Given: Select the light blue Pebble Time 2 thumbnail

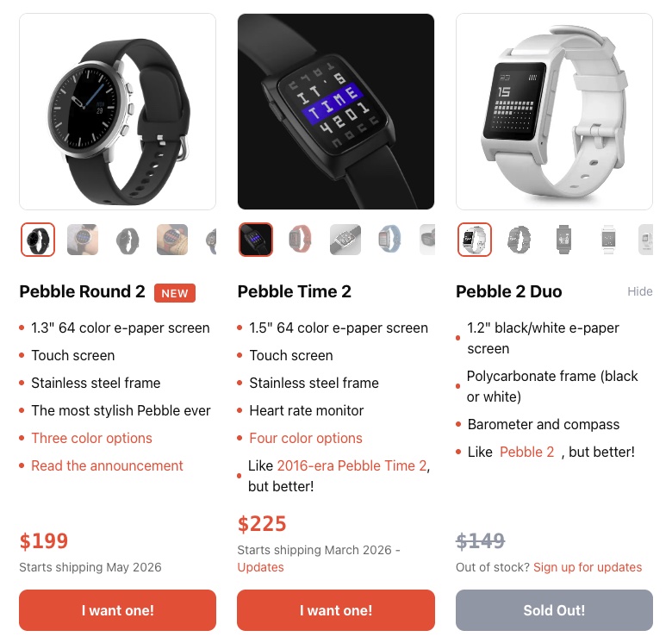Looking at the screenshot, I should pos(389,240).
